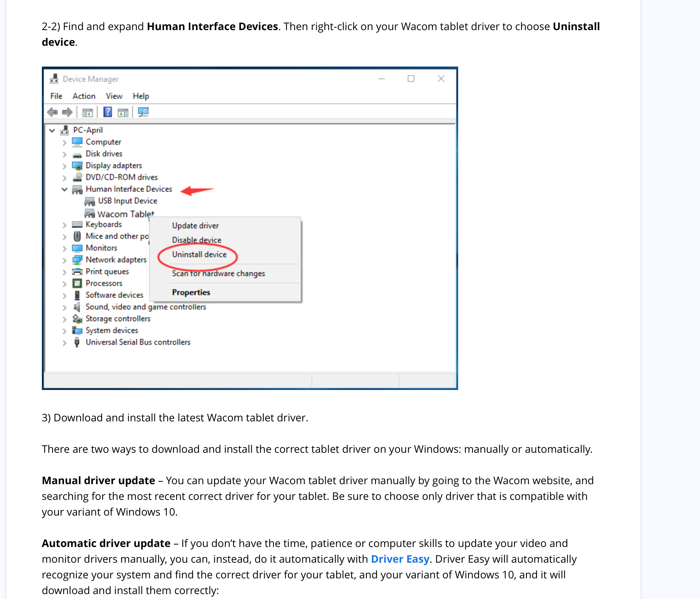Open the View menu
Viewport: 700px width, 599px height.
click(114, 96)
